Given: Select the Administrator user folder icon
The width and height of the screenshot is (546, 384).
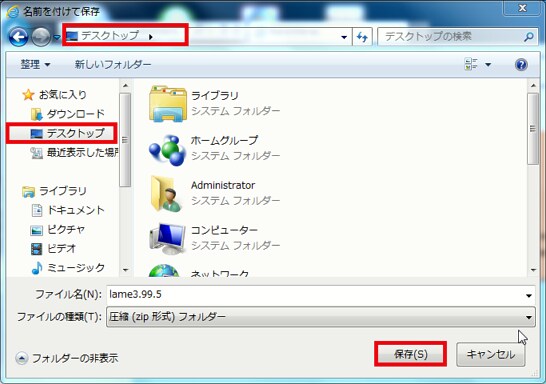Looking at the screenshot, I should [166, 194].
